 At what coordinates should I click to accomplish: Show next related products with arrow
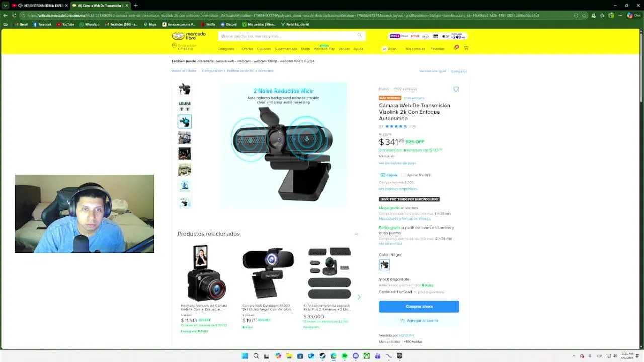(x=359, y=297)
